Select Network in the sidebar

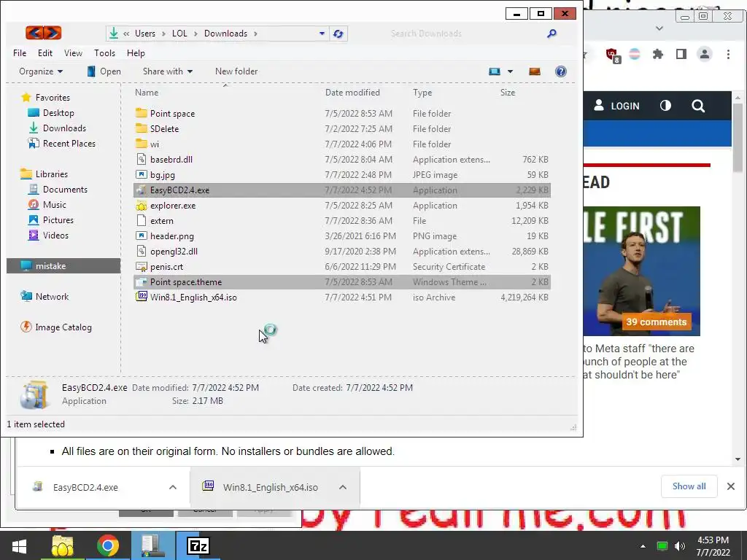[x=52, y=297]
